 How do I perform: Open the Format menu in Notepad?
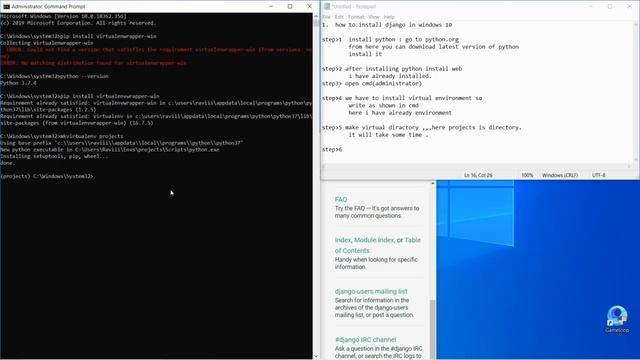pyautogui.click(x=356, y=17)
